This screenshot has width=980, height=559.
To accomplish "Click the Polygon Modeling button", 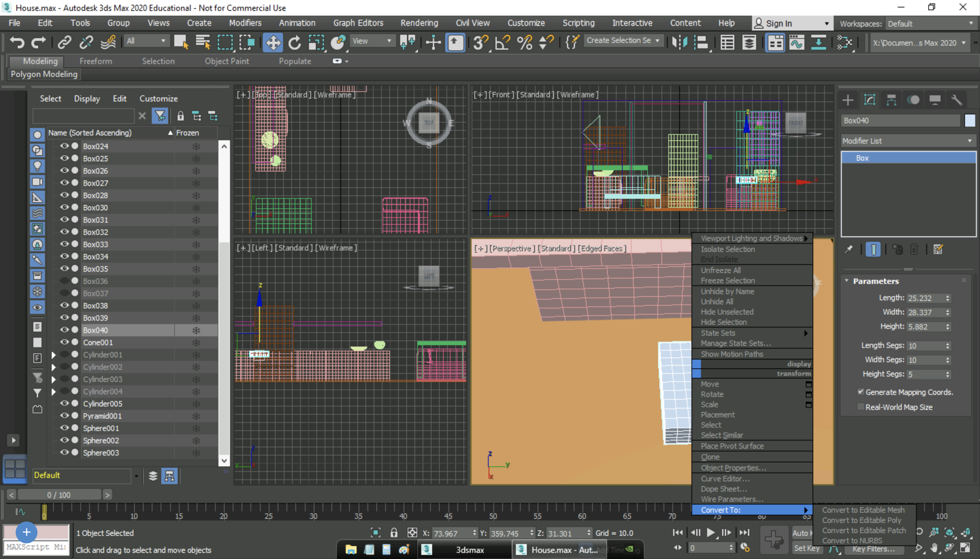I will pyautogui.click(x=44, y=74).
